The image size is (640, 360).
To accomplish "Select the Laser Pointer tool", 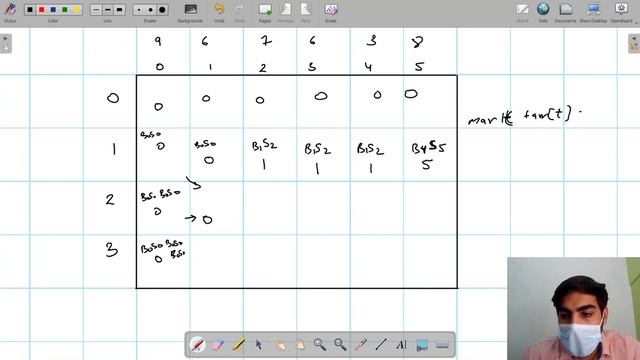I will coord(361,345).
